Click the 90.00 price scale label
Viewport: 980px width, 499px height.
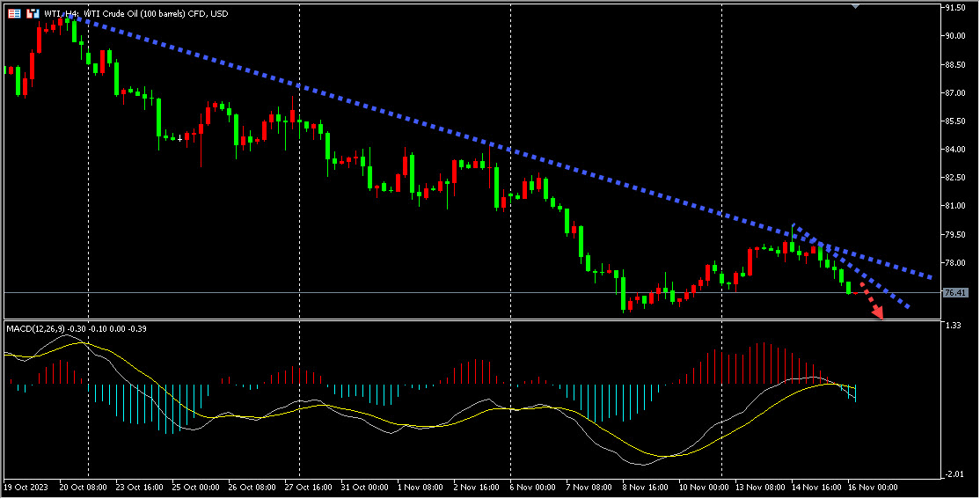click(955, 35)
